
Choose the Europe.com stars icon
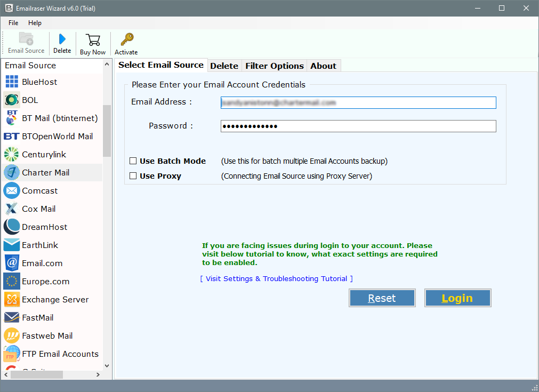(12, 281)
